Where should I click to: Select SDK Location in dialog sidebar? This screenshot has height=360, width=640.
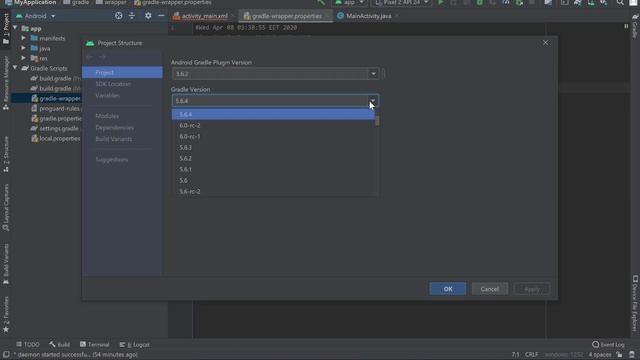tap(113, 84)
